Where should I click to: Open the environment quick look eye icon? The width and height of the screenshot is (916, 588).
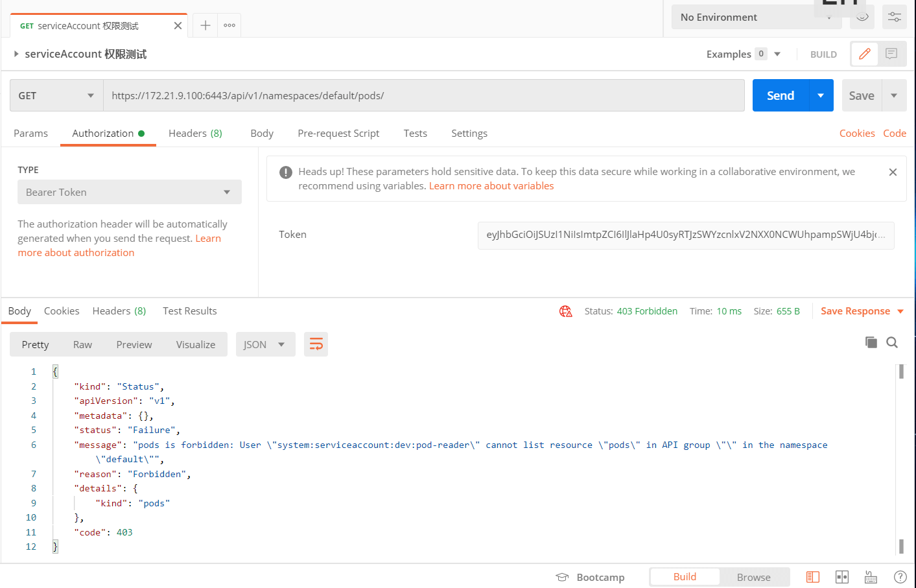click(862, 18)
